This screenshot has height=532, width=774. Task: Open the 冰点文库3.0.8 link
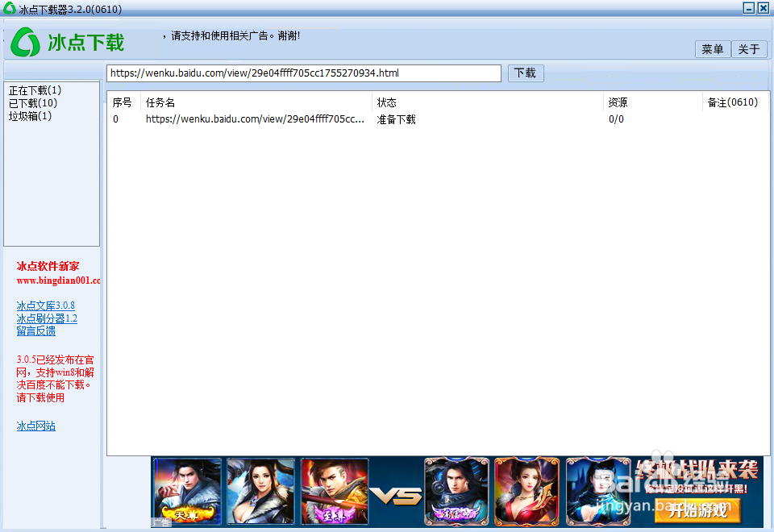[x=45, y=305]
